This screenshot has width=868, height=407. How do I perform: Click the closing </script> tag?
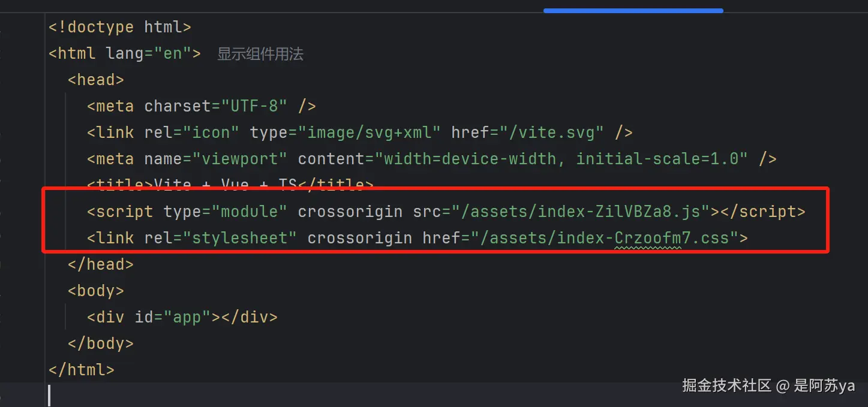tap(763, 212)
